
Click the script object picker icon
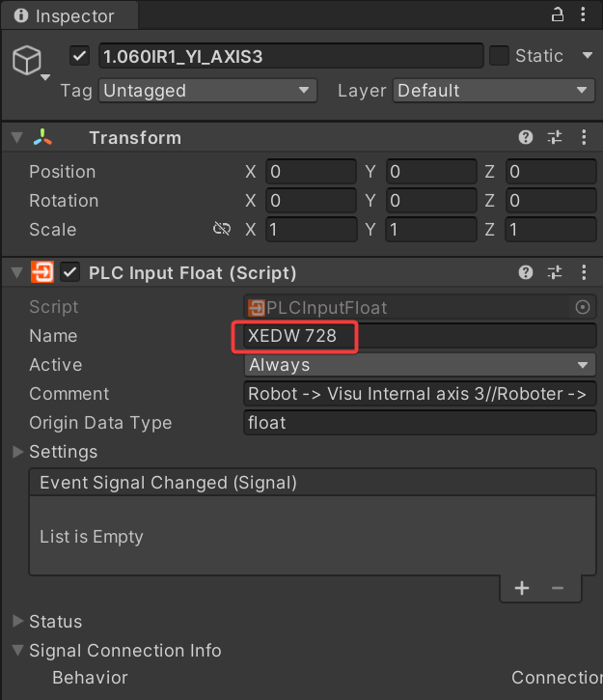(x=582, y=308)
